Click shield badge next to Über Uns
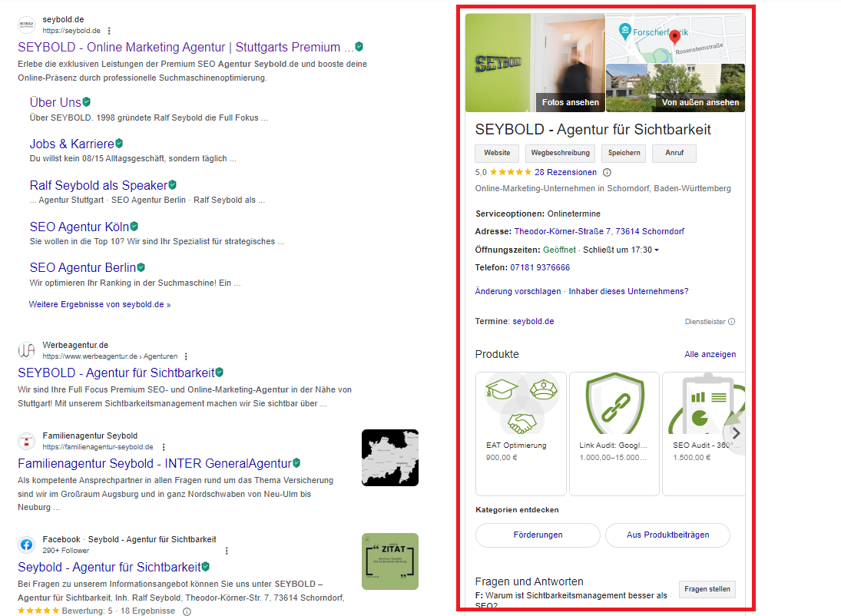Viewport: 841px width, 616px height. 86,101
